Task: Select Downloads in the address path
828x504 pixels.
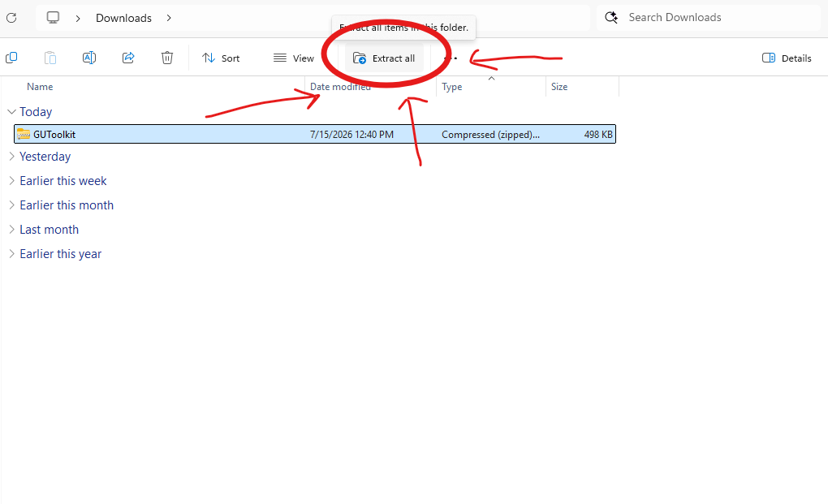Action: point(123,18)
